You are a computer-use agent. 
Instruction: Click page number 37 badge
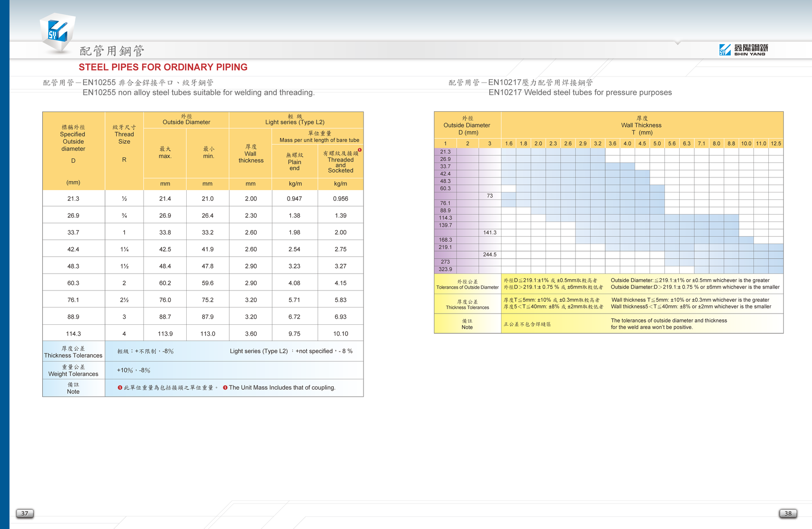pos(24,514)
